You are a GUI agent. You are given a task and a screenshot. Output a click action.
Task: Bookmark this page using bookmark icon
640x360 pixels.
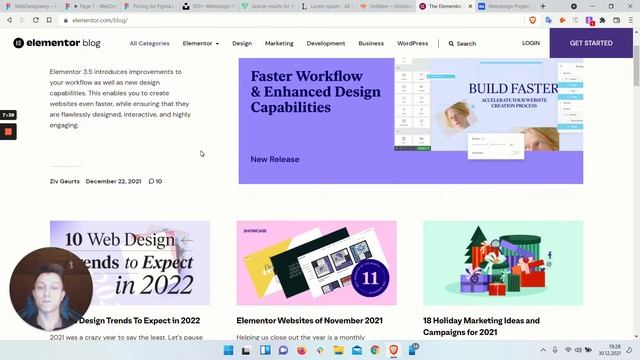(x=49, y=20)
